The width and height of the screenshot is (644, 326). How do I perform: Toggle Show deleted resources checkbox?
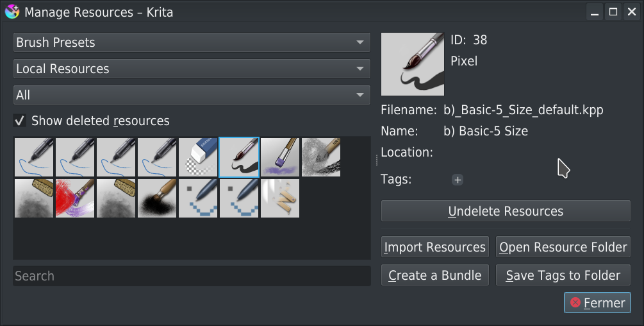(x=21, y=121)
